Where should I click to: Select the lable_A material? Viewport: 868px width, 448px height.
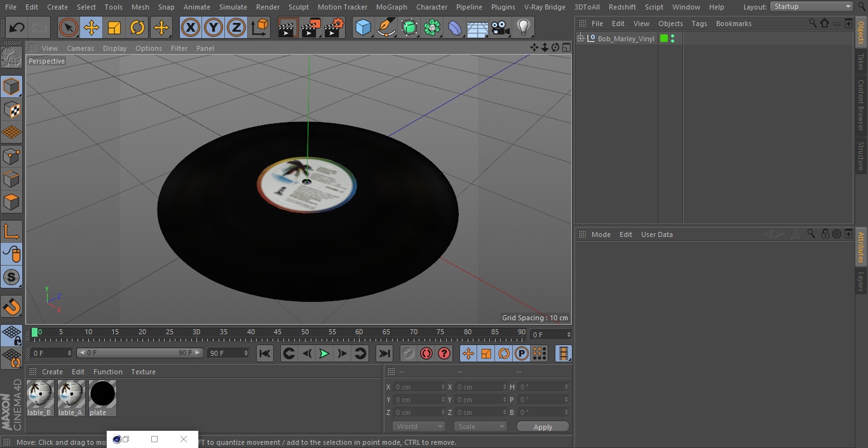71,398
